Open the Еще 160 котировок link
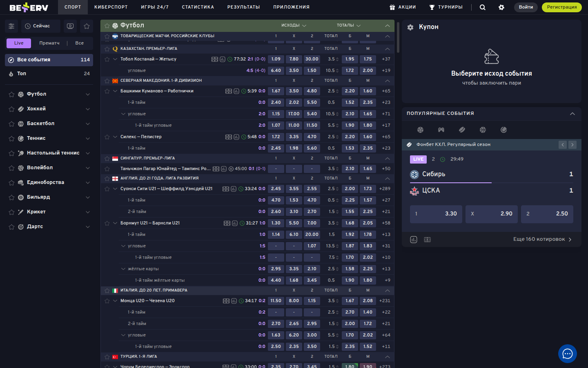This screenshot has height=368, width=588. 542,239
